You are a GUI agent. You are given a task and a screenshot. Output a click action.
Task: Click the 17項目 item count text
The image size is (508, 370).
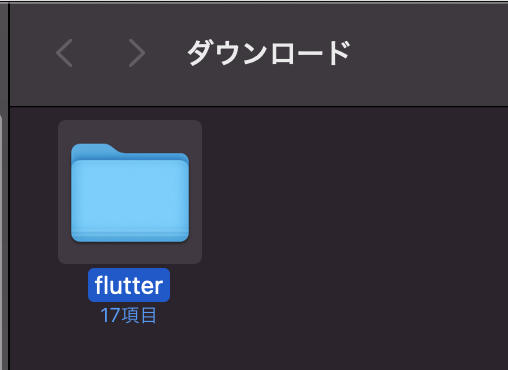pyautogui.click(x=128, y=315)
